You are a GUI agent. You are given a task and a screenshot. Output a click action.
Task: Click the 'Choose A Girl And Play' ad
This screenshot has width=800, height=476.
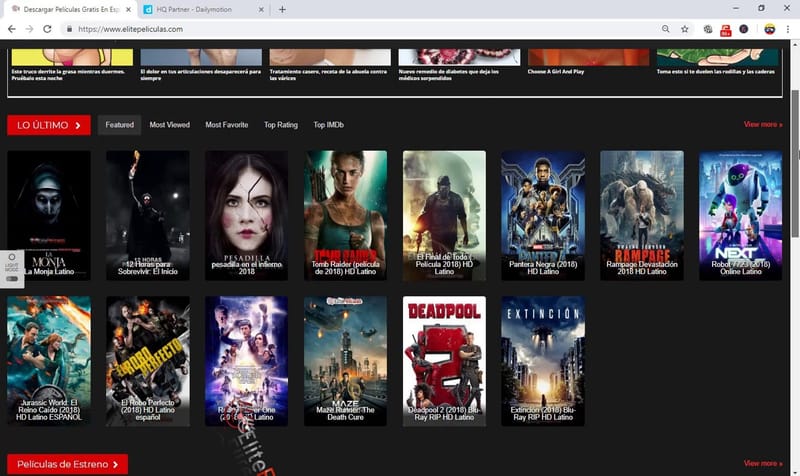pyautogui.click(x=588, y=62)
